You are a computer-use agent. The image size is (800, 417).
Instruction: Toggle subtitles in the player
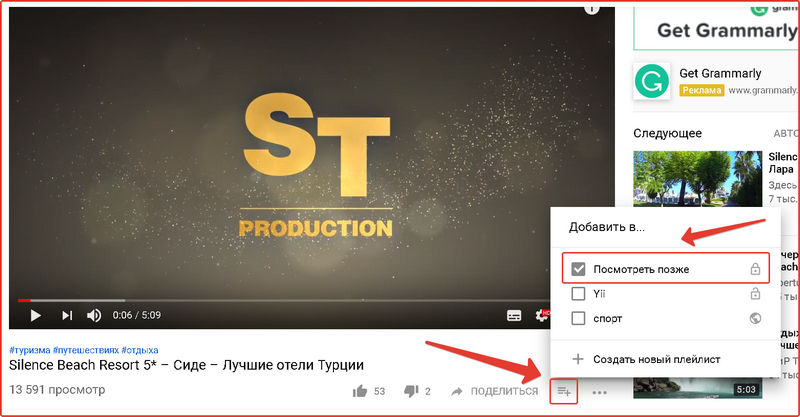tap(514, 315)
